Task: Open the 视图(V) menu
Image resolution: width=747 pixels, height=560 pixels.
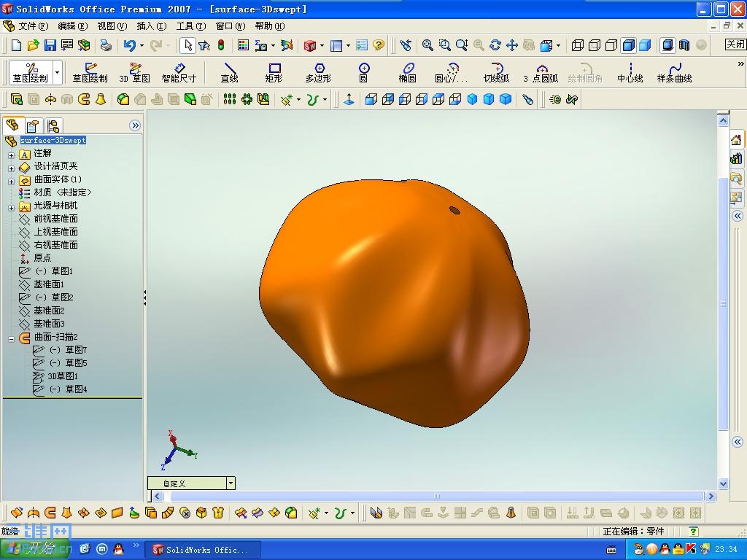Action: pyautogui.click(x=112, y=26)
